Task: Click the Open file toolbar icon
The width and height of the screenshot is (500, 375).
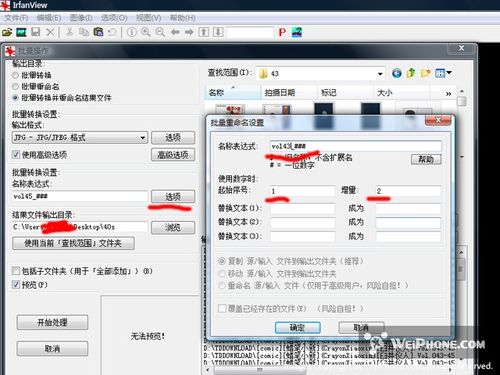Action: tap(7, 32)
